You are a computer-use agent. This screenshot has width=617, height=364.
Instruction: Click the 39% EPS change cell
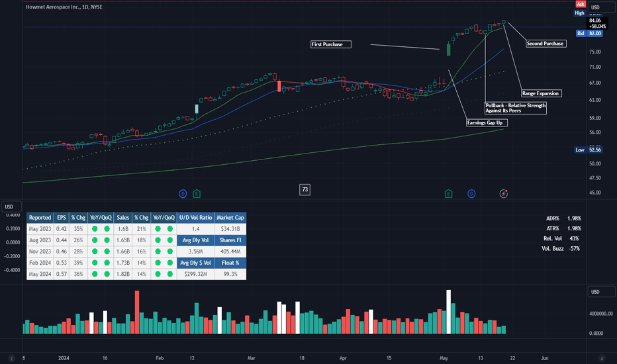(x=78, y=263)
